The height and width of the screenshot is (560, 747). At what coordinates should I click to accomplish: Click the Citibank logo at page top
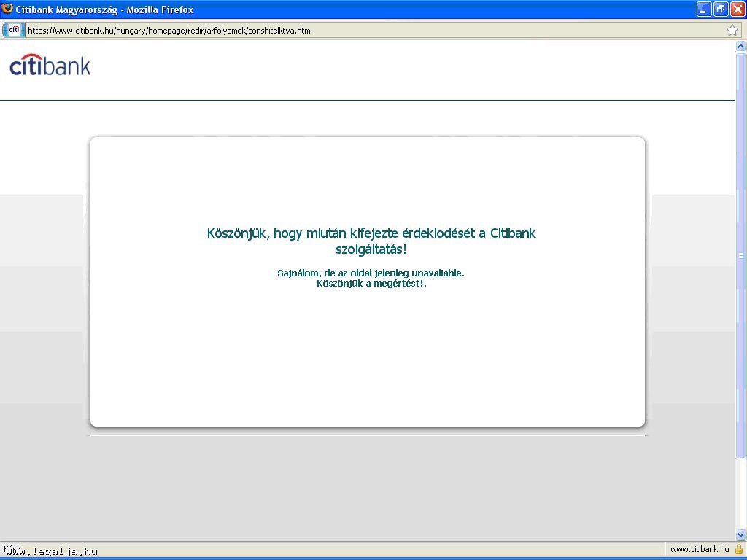(x=50, y=65)
